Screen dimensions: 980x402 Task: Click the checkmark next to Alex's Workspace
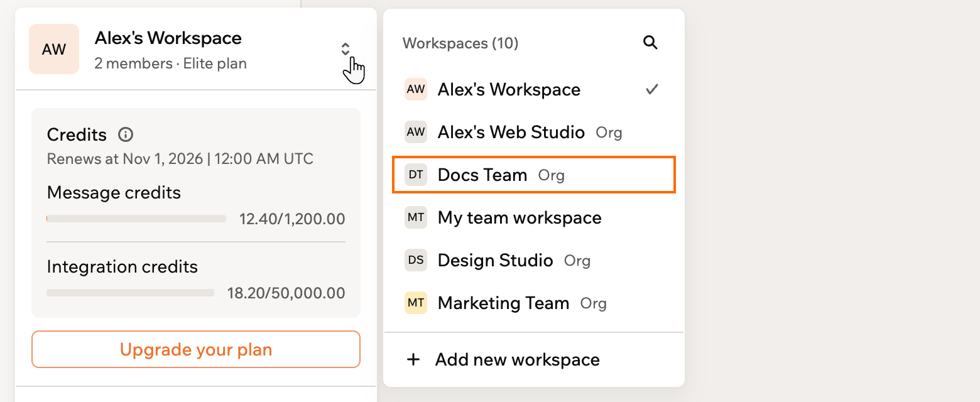[652, 89]
